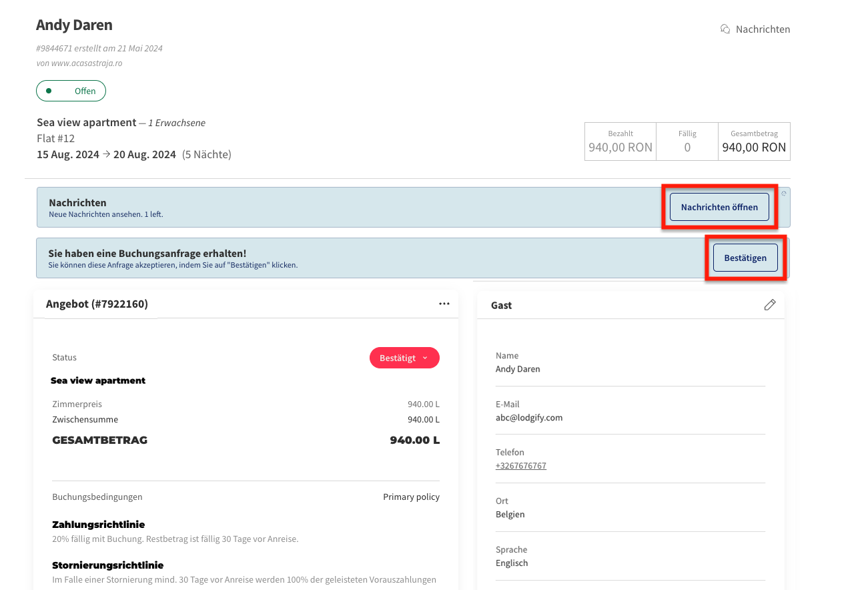This screenshot has width=868, height=590.
Task: Click the email abc@lodgify.com
Action: coord(529,418)
